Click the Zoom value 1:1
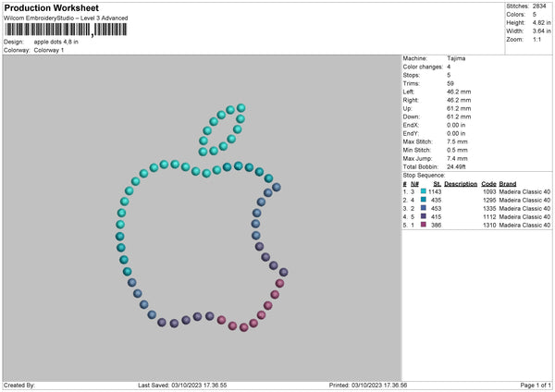Screen dimensions: 555x392 click(x=536, y=40)
